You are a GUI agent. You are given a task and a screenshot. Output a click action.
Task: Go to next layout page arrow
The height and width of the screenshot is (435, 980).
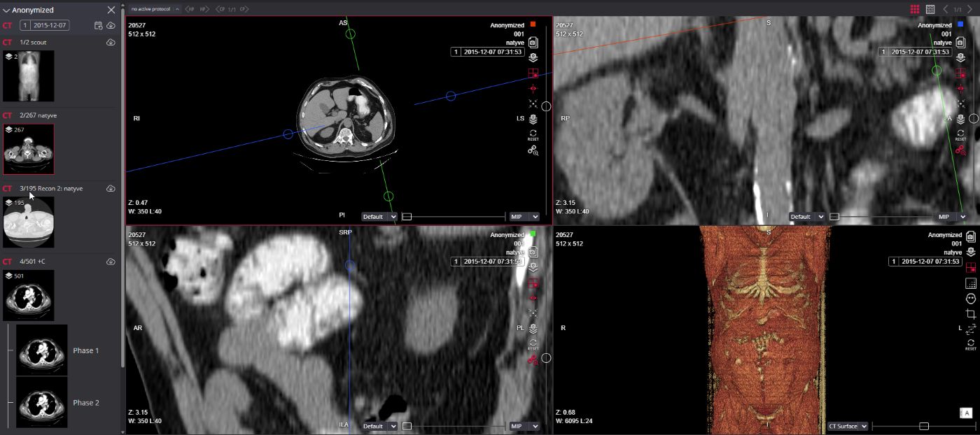coord(969,9)
